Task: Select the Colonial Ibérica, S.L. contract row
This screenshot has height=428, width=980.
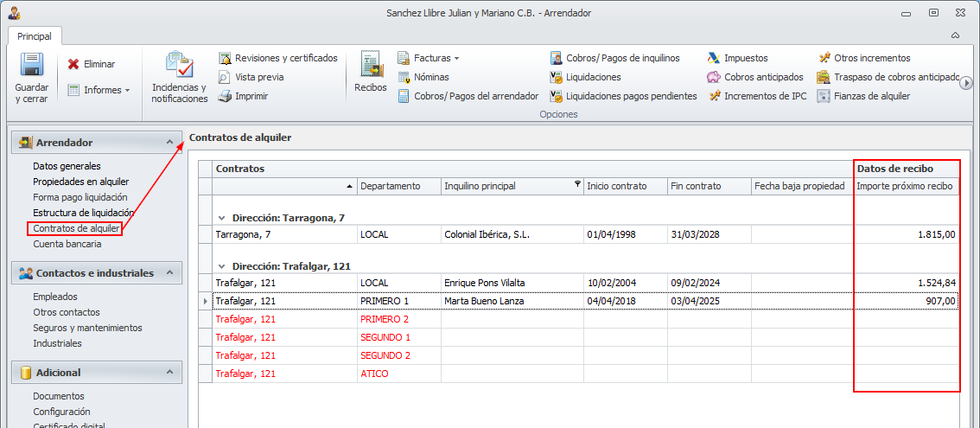Action: [487, 234]
